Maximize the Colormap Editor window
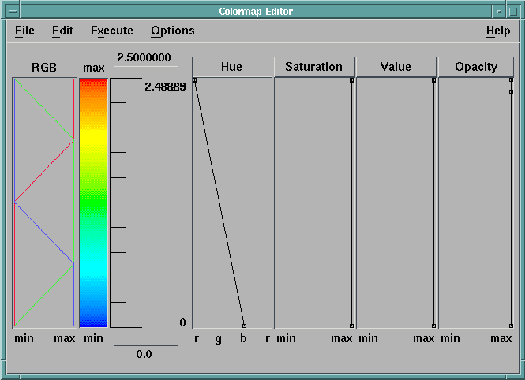525x380 pixels. coord(513,12)
